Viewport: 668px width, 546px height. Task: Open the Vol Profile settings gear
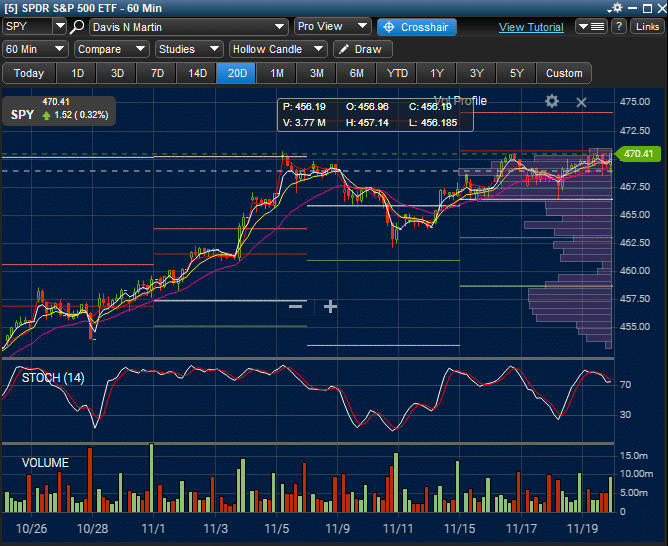[x=552, y=101]
